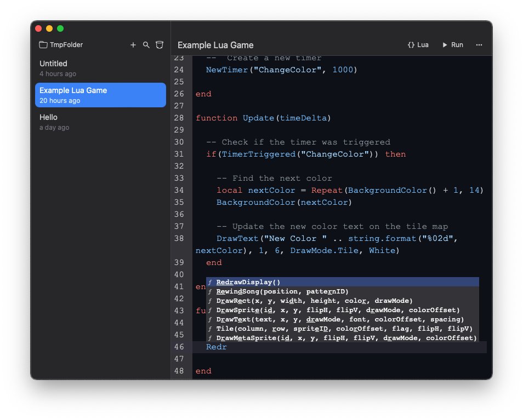The height and width of the screenshot is (420, 523).
Task: Click the TmpFolder name label
Action: [x=66, y=45]
